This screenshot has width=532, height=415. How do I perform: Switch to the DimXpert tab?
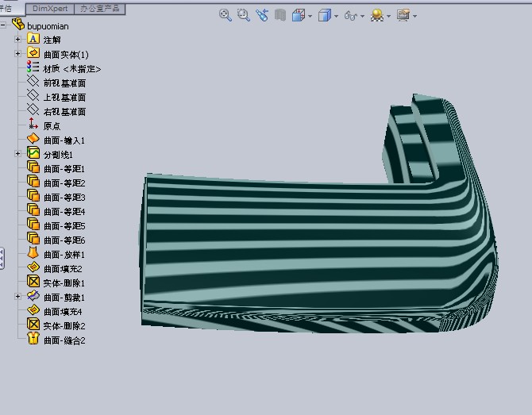(x=50, y=9)
